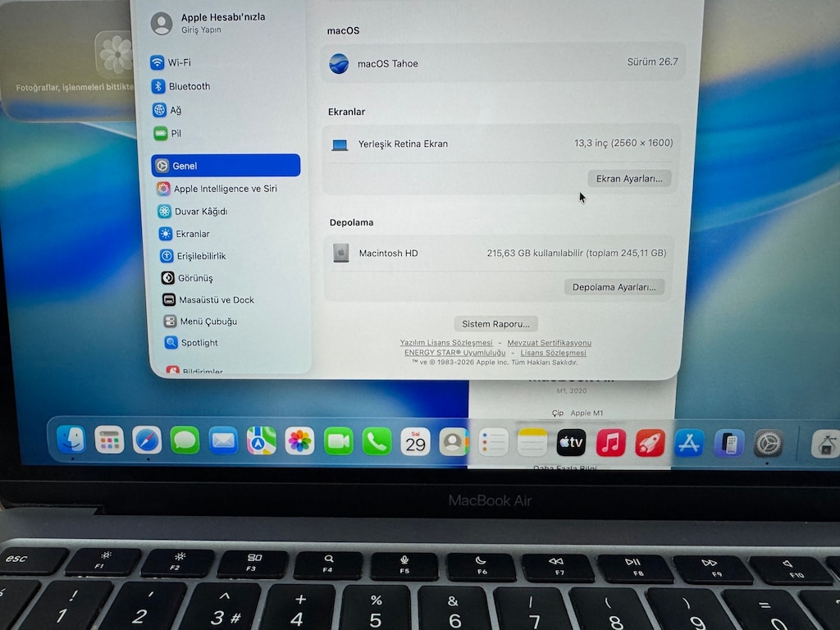The height and width of the screenshot is (630, 840).
Task: Open Photos from the Dock
Action: 299,441
